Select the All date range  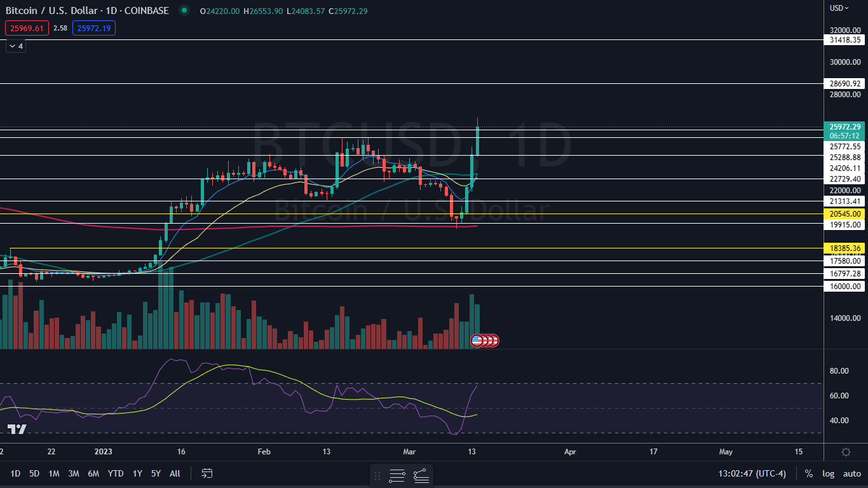coord(175,473)
